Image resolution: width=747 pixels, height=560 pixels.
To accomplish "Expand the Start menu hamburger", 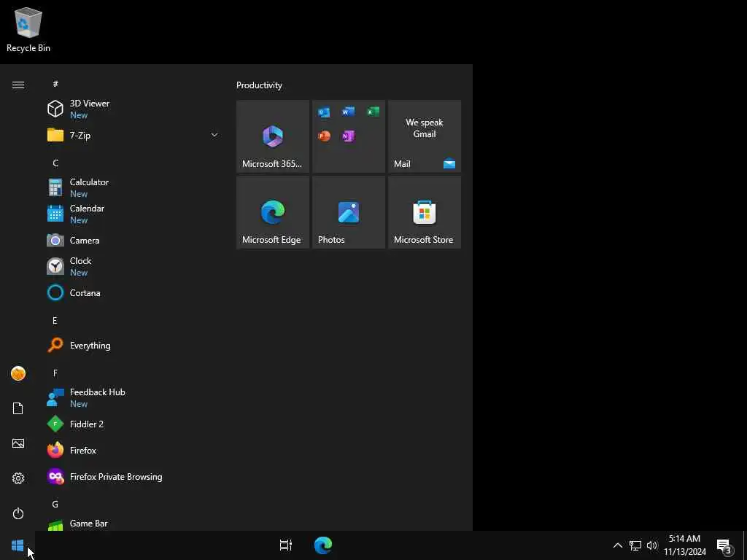I will 18,85.
